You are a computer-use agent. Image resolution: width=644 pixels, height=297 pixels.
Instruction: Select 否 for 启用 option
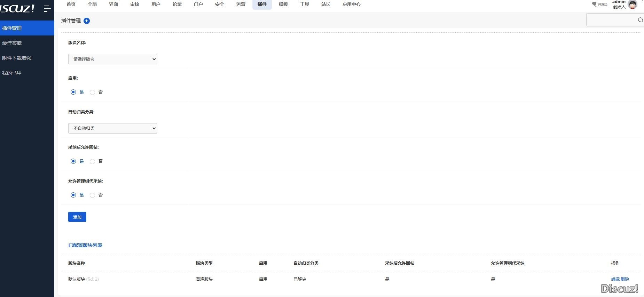coord(92,92)
